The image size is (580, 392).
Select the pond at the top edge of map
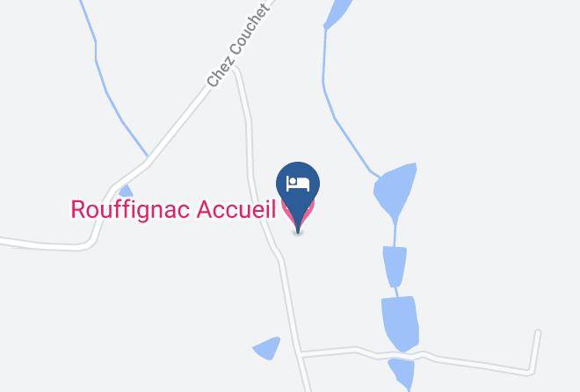[337, 13]
